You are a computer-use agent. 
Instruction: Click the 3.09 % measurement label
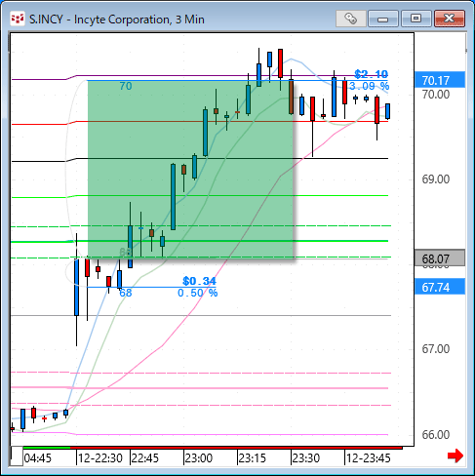[x=369, y=87]
